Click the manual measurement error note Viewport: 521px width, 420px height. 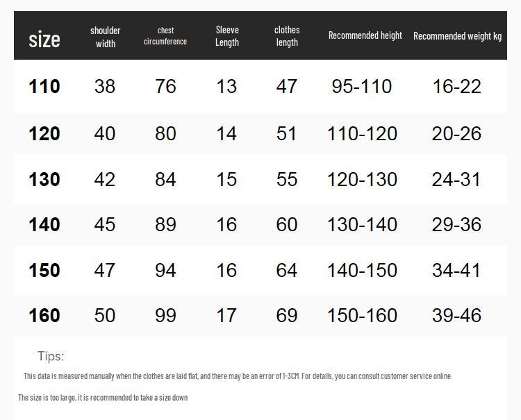238,376
